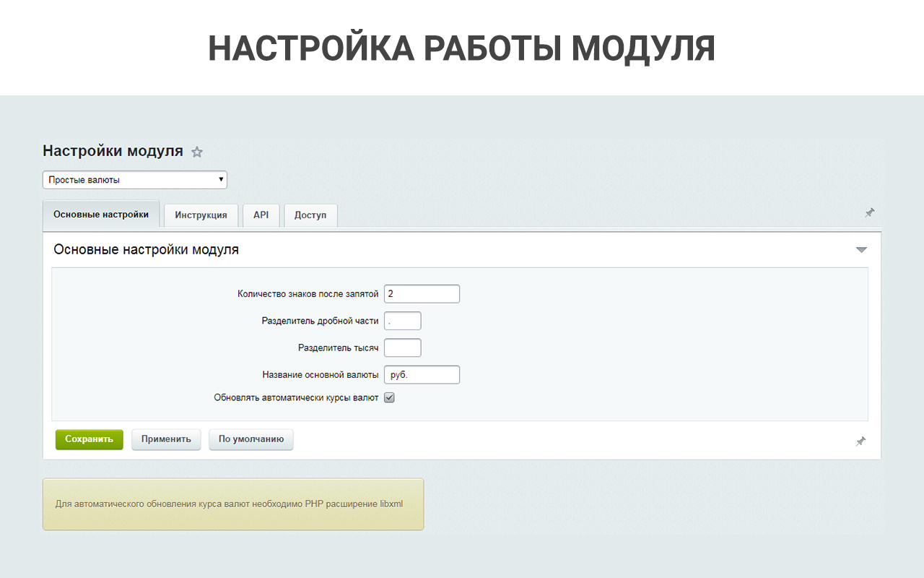Image resolution: width=924 pixels, height=578 pixels.
Task: Click the pin icon beside the bottom buttons
Action: pos(860,441)
